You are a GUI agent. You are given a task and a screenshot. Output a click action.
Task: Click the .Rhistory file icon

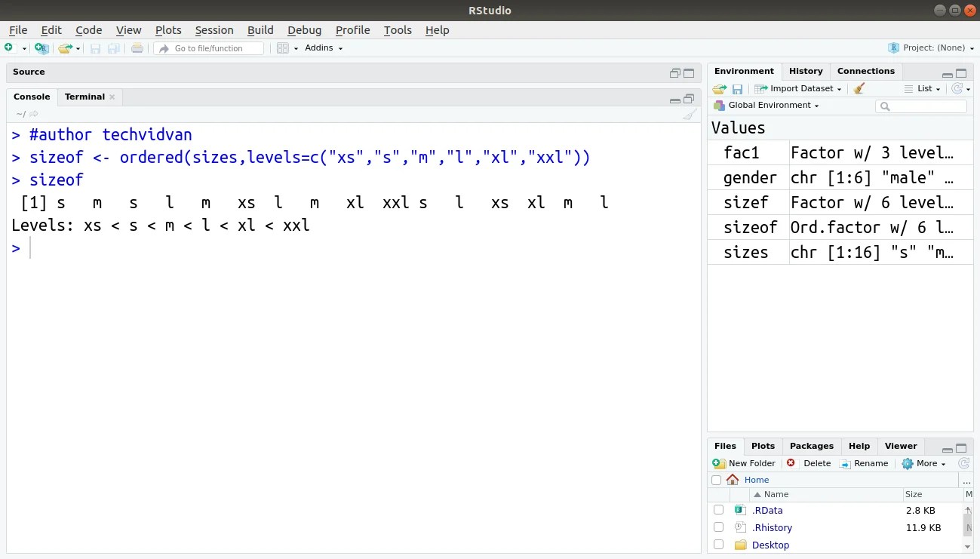point(740,527)
